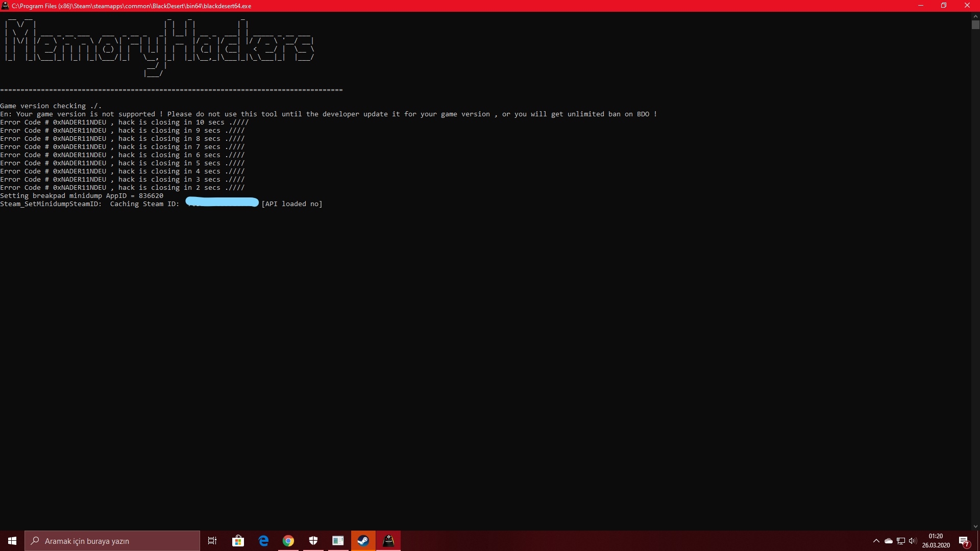Click the 'closing in 7 secs' line
Viewport: 980px width, 551px height.
122,147
